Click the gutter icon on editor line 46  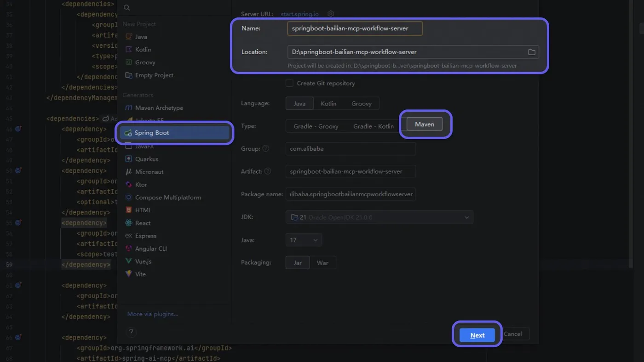(18, 129)
